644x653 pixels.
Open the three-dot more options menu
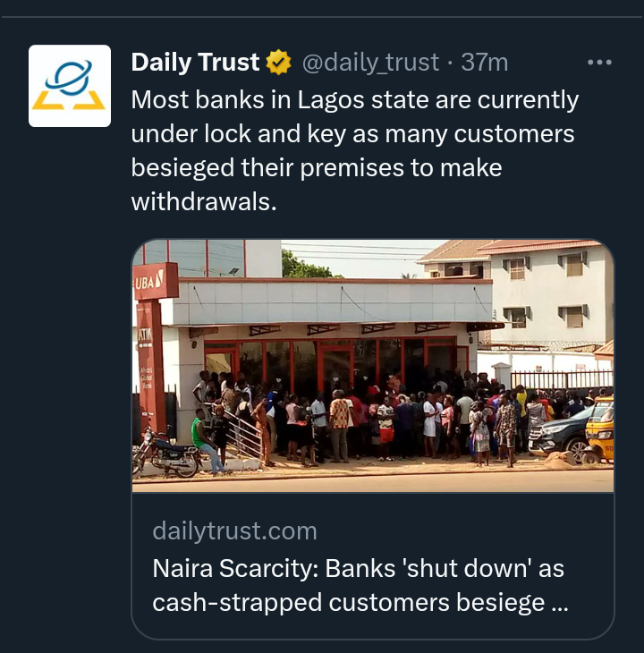[x=599, y=63]
